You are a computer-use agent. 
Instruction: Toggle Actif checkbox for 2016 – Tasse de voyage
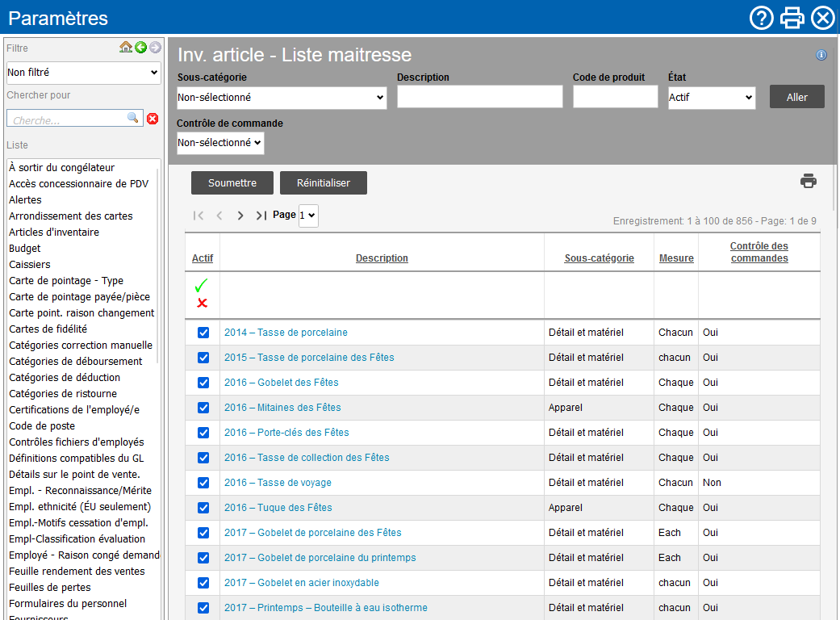click(x=203, y=483)
